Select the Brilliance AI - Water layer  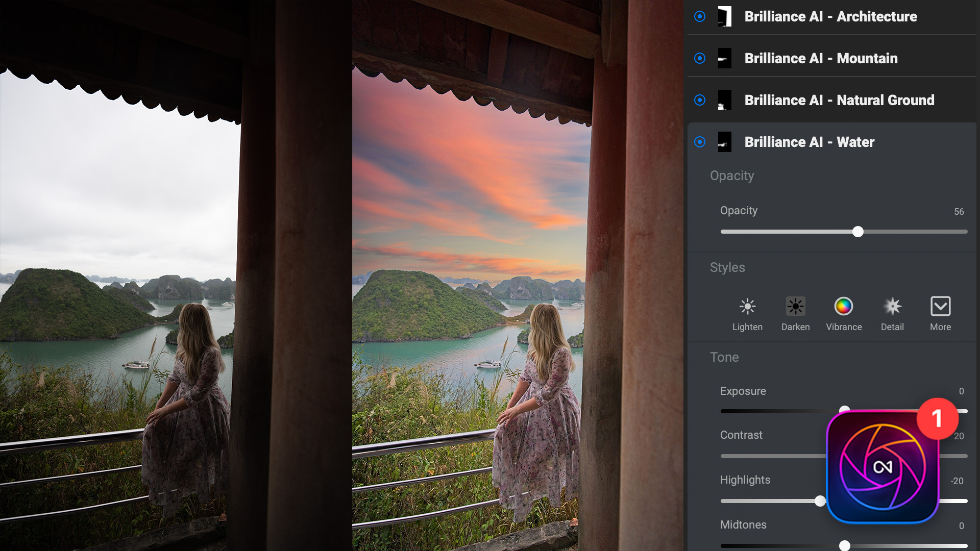[x=810, y=142]
